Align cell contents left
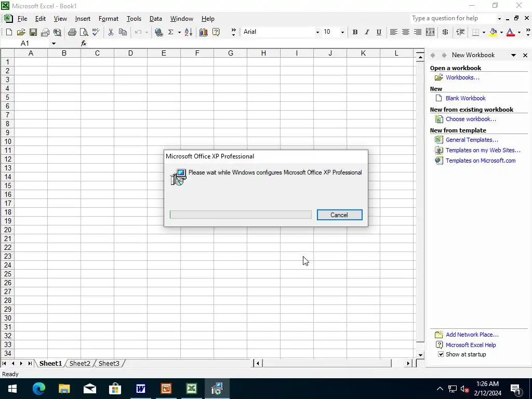 tap(394, 32)
